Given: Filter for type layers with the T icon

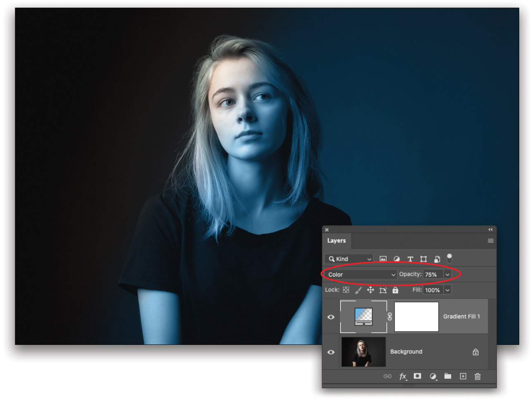Looking at the screenshot, I should tap(410, 258).
